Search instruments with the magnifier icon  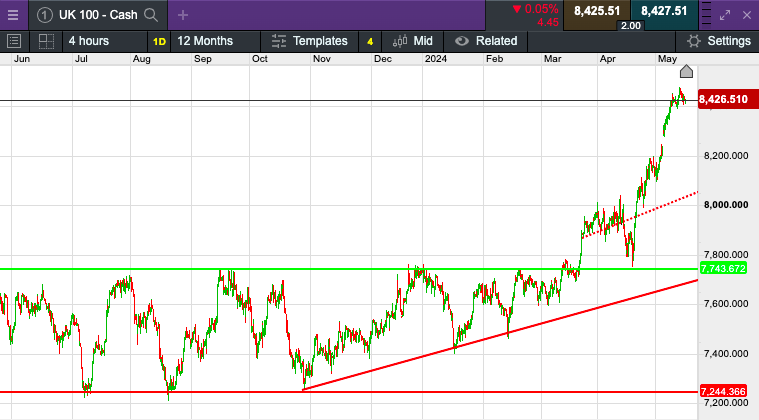pos(151,15)
